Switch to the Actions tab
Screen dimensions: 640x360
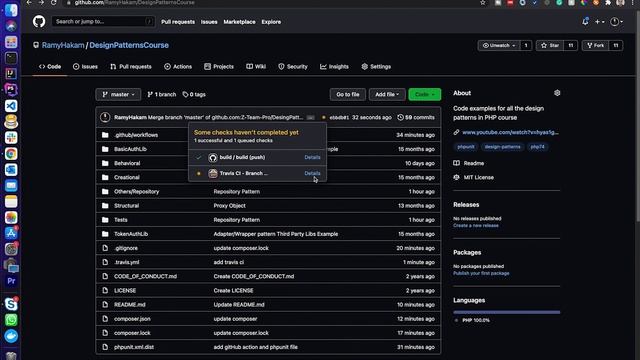point(178,67)
